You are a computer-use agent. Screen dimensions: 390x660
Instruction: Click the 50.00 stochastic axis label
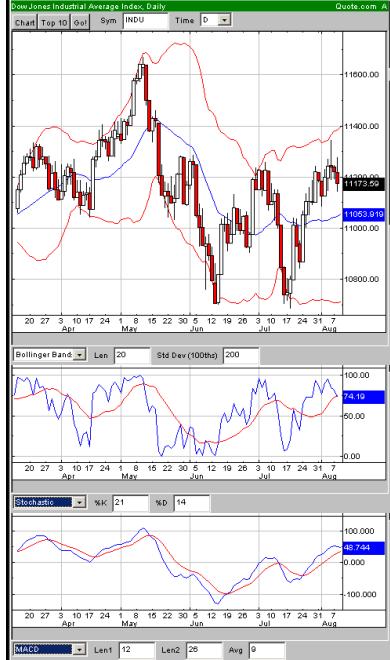click(356, 416)
